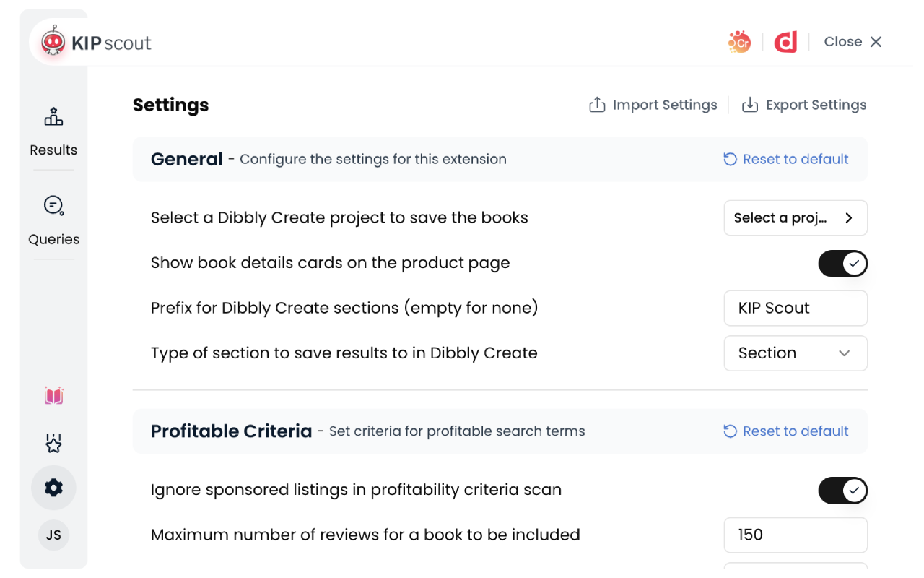Screen dimensions: 924x578
Task: Open the red Dibbly icon
Action: [785, 42]
